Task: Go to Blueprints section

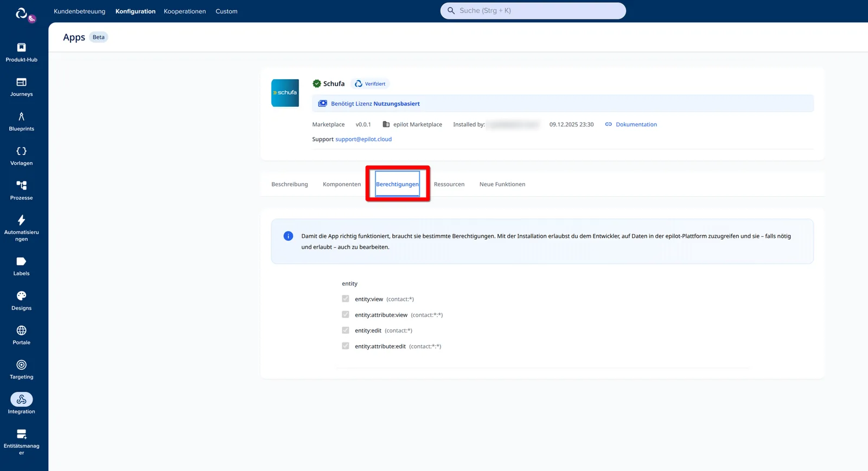Action: [x=21, y=121]
